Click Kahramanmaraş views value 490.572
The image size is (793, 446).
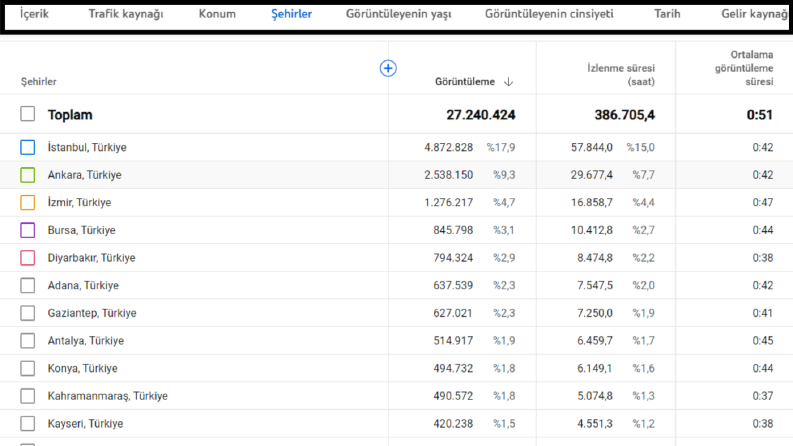pos(453,396)
